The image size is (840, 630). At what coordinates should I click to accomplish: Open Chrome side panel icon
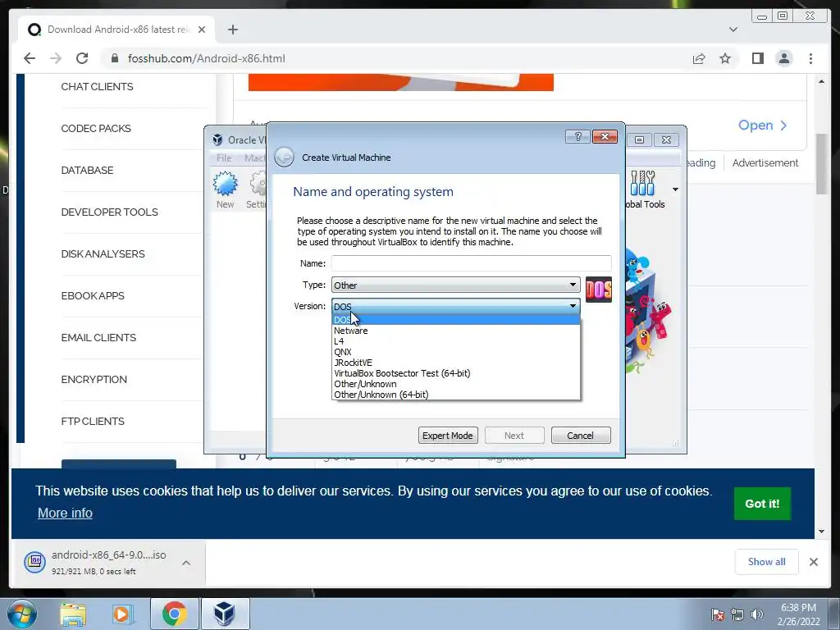coord(757,58)
